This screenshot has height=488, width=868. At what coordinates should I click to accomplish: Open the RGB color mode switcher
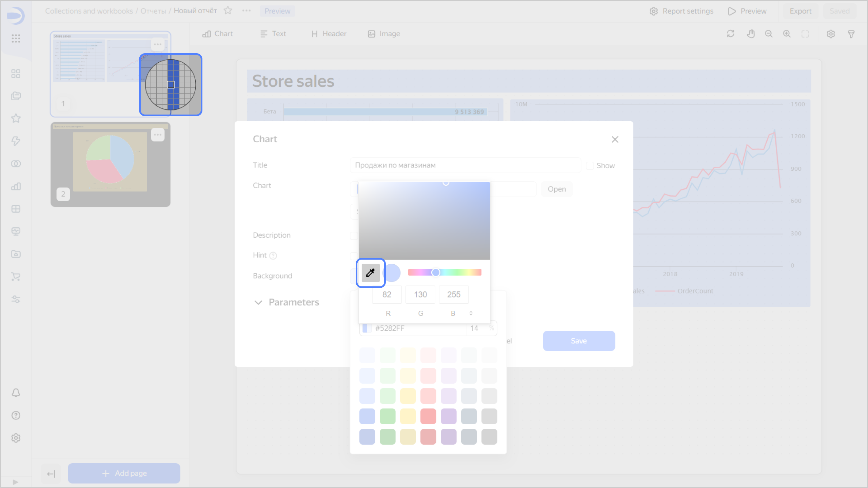471,313
